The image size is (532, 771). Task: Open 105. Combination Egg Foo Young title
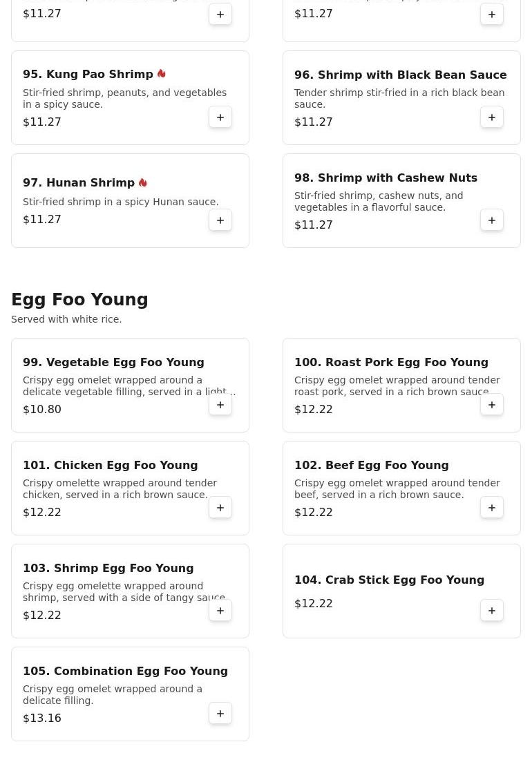125,672
